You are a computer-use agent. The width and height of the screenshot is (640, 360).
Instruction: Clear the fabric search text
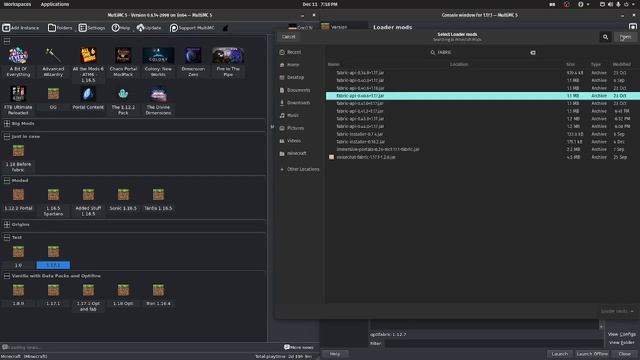point(533,53)
